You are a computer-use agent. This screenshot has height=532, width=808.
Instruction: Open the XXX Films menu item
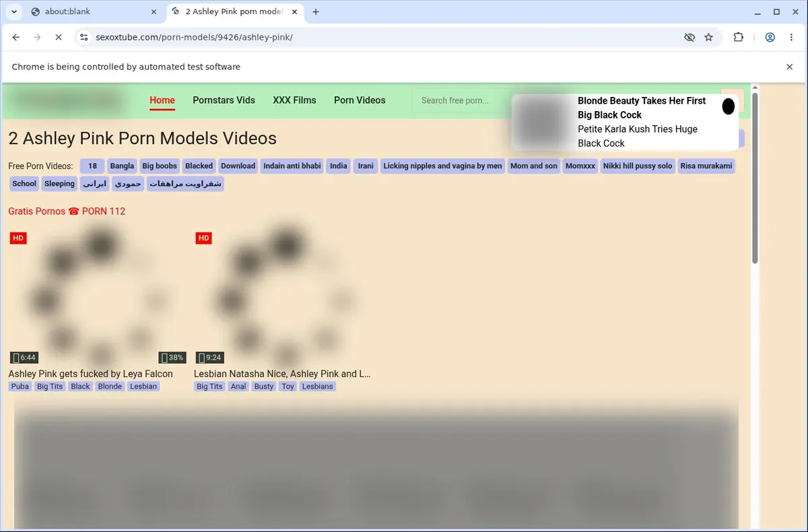tap(294, 100)
